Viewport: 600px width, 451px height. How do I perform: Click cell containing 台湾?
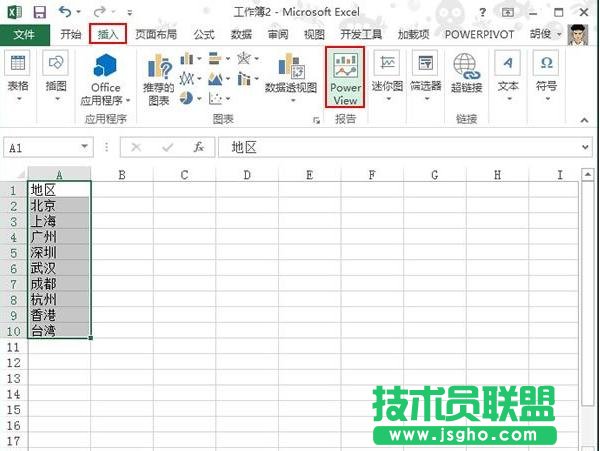click(x=59, y=331)
